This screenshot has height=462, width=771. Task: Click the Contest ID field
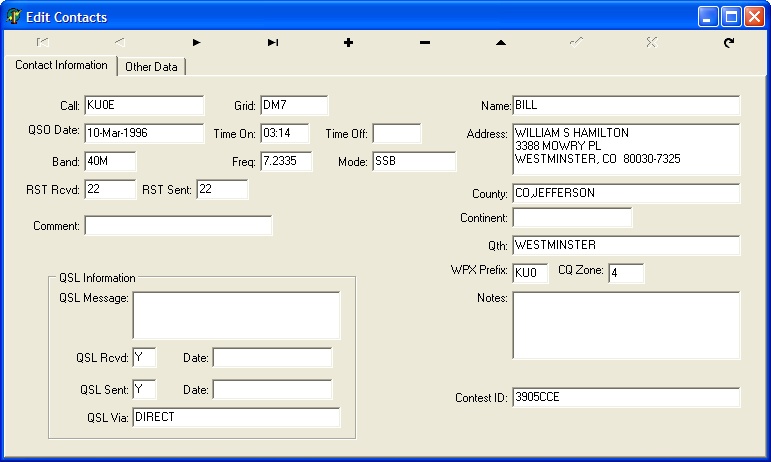click(625, 397)
